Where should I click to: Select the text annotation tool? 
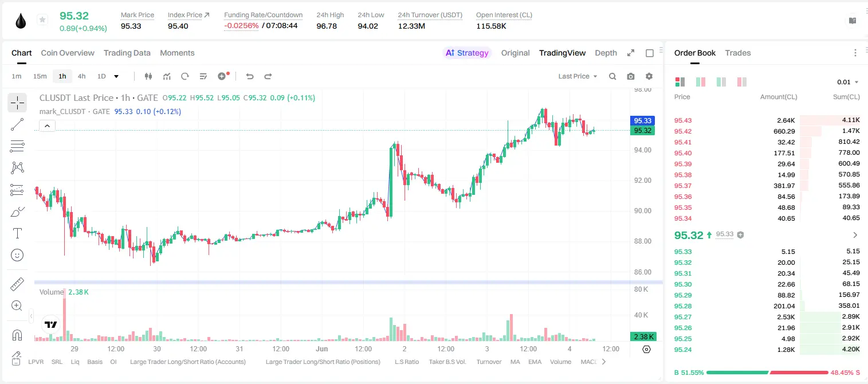pyautogui.click(x=17, y=233)
